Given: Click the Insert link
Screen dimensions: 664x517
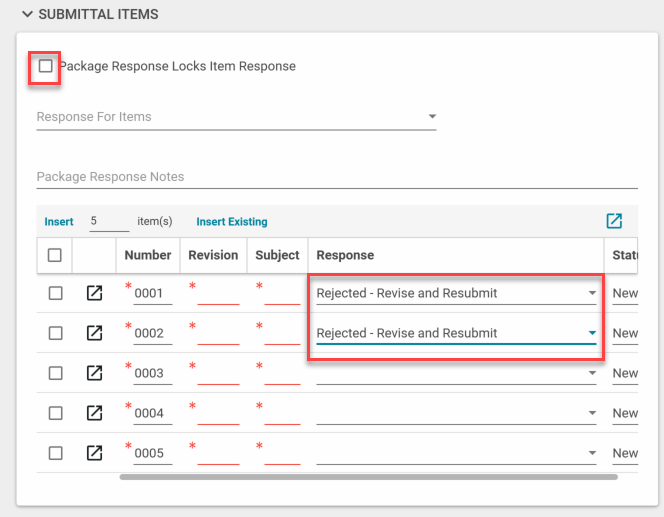Looking at the screenshot, I should (x=59, y=222).
